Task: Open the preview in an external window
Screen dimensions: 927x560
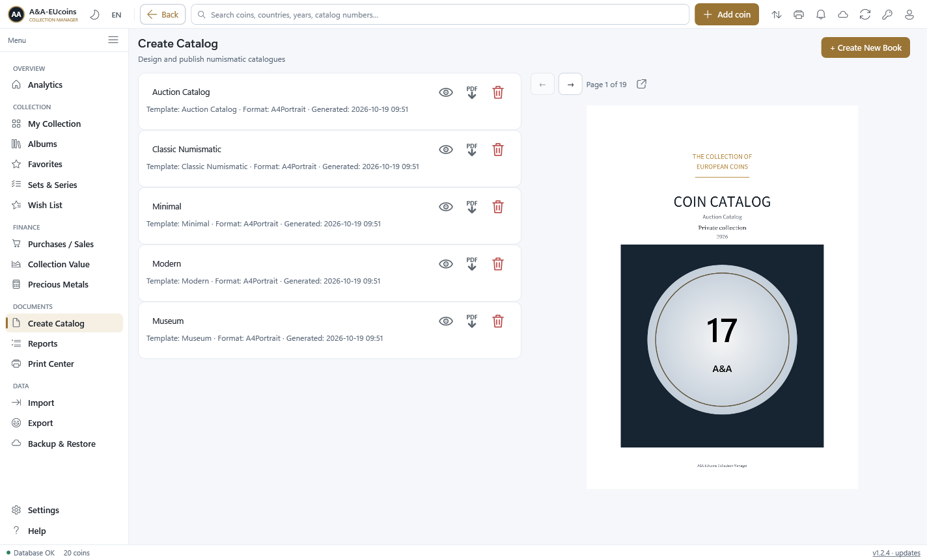Action: [x=641, y=84]
